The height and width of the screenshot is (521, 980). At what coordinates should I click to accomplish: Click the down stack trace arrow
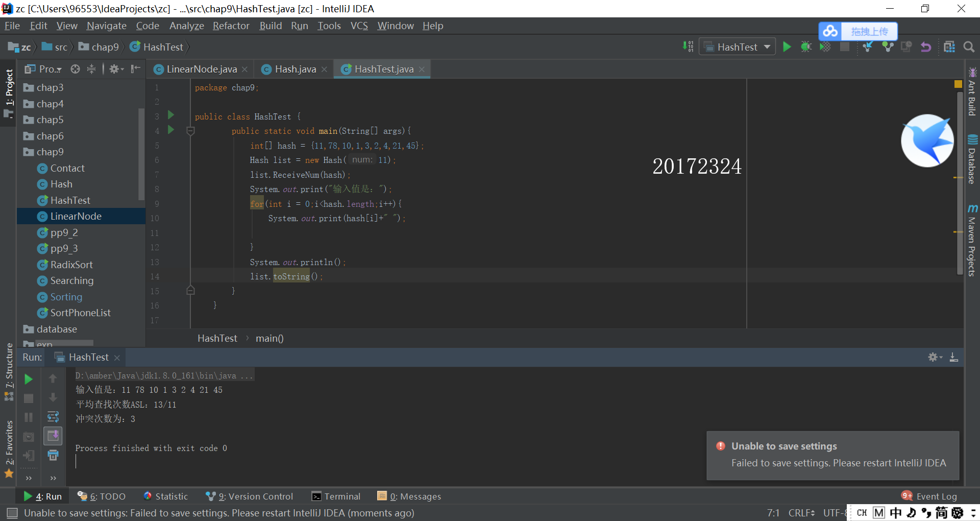click(53, 397)
